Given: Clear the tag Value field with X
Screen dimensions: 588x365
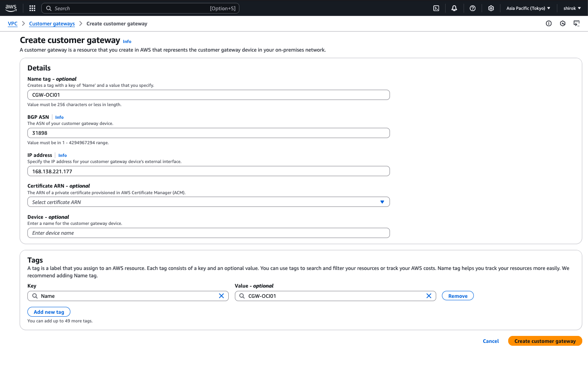Looking at the screenshot, I should pyautogui.click(x=429, y=296).
